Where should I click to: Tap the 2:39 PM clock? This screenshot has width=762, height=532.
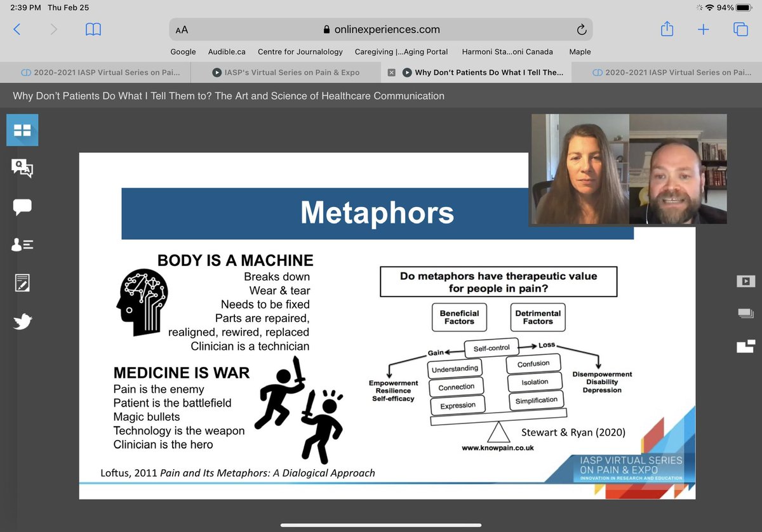click(x=25, y=8)
